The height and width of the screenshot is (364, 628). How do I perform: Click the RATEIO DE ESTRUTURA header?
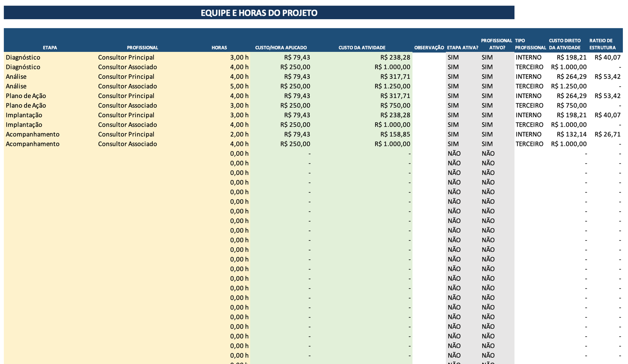602,44
